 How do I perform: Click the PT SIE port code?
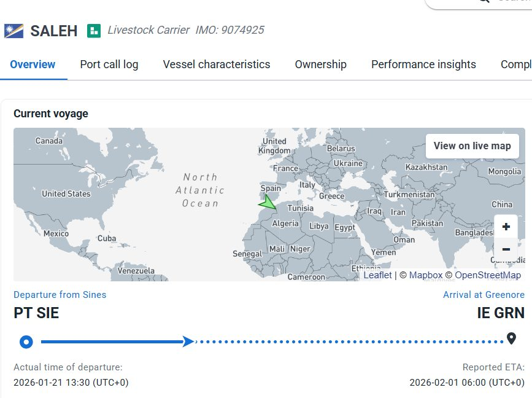[x=36, y=313]
